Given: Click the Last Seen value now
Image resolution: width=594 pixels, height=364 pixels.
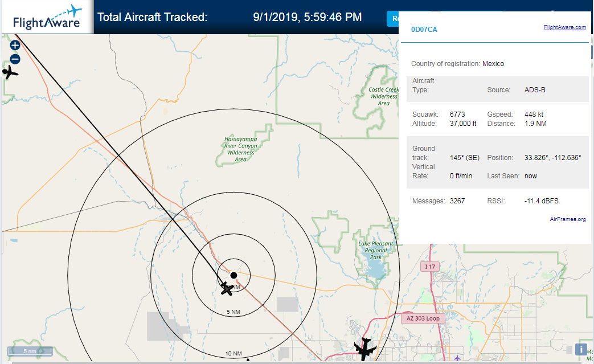Looking at the screenshot, I should coord(531,176).
